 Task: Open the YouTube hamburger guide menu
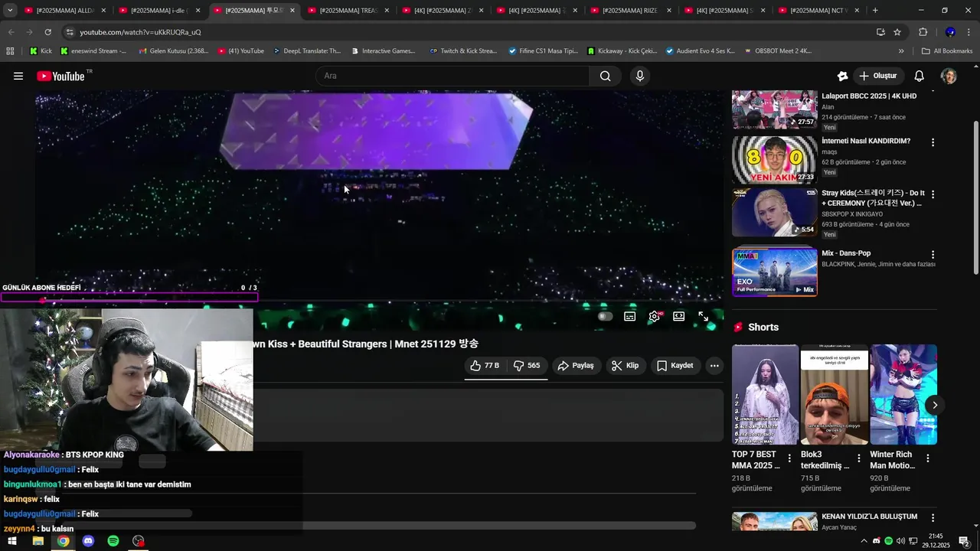click(18, 76)
